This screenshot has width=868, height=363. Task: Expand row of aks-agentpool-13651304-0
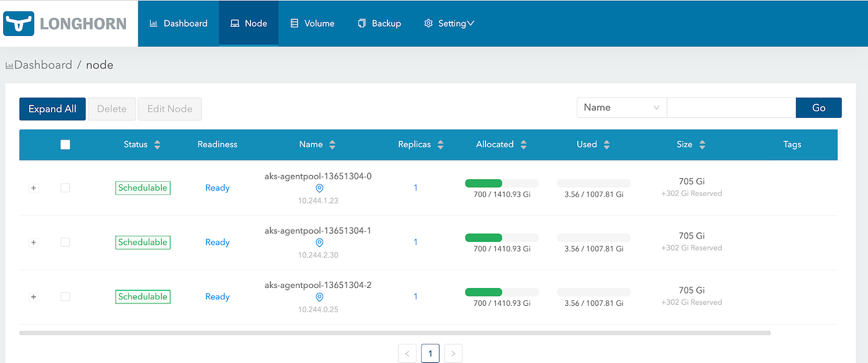tap(33, 188)
